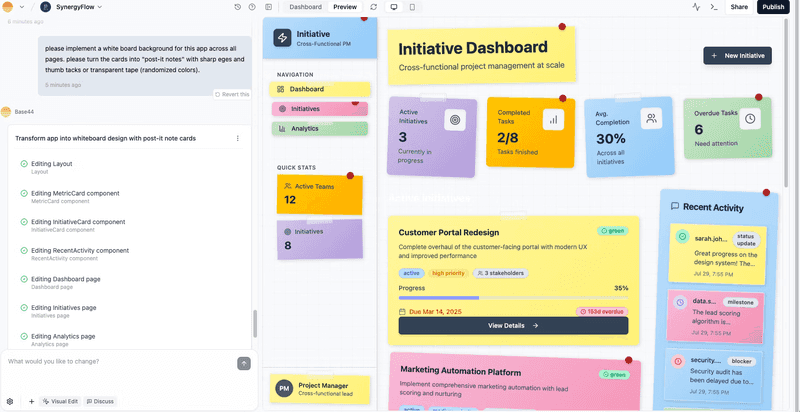Open the help question mark icon
The width and height of the screenshot is (800, 412).
point(251,7)
